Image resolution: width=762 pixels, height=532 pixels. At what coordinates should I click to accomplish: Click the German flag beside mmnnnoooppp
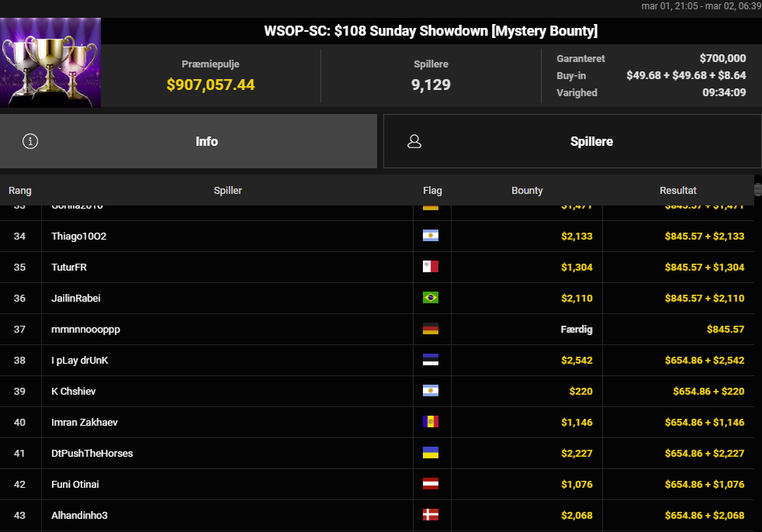pyautogui.click(x=430, y=329)
